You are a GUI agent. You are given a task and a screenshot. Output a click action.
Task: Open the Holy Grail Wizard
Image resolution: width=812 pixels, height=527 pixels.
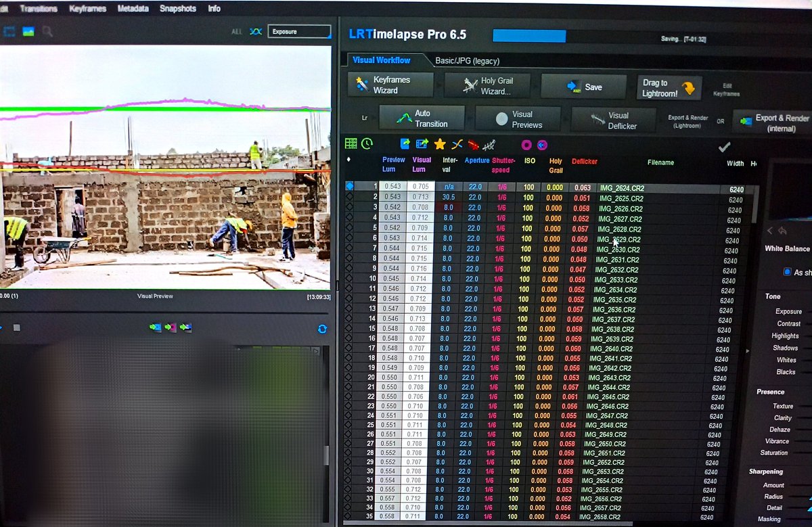tap(487, 85)
